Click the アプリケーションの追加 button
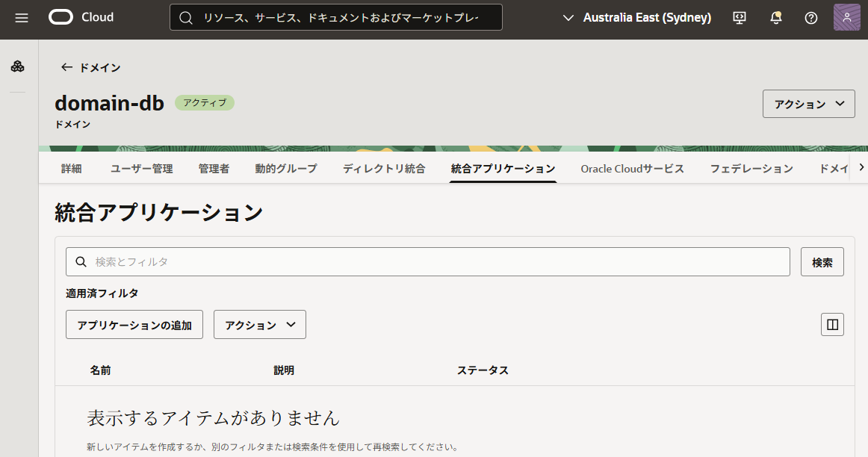 click(134, 324)
